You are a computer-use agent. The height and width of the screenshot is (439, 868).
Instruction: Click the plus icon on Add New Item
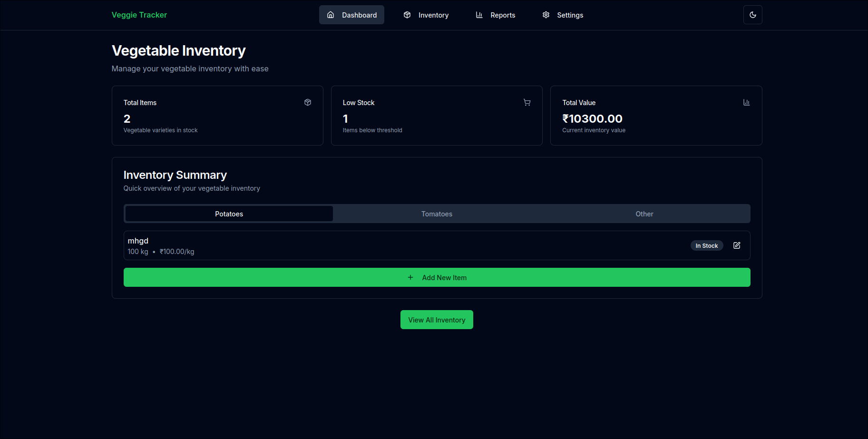[410, 277]
